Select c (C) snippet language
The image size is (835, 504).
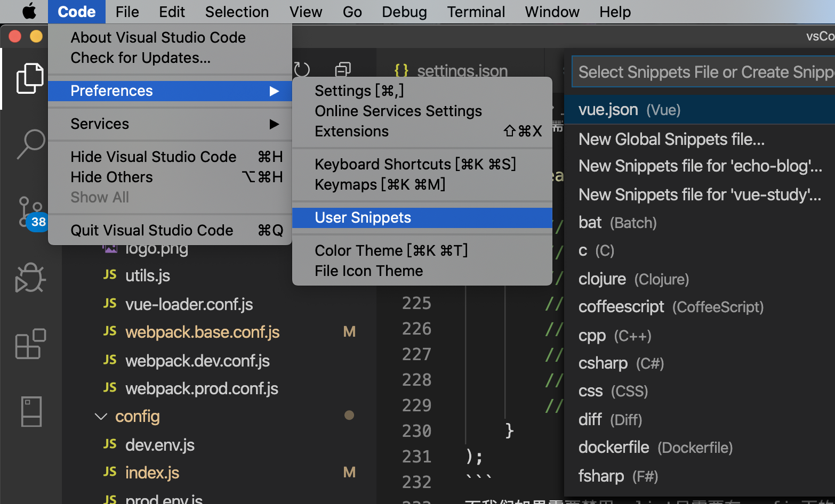point(700,250)
